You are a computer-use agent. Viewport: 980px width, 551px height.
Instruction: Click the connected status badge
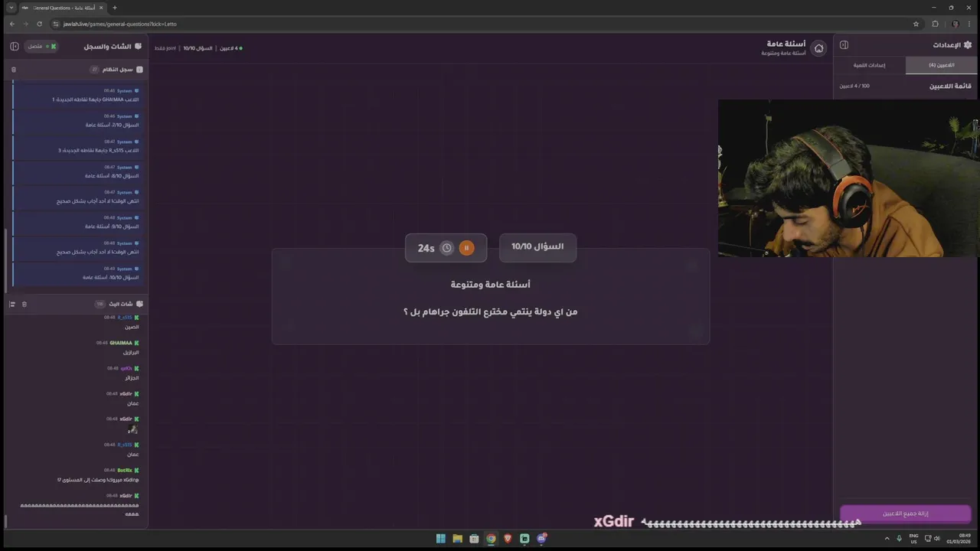coord(43,47)
